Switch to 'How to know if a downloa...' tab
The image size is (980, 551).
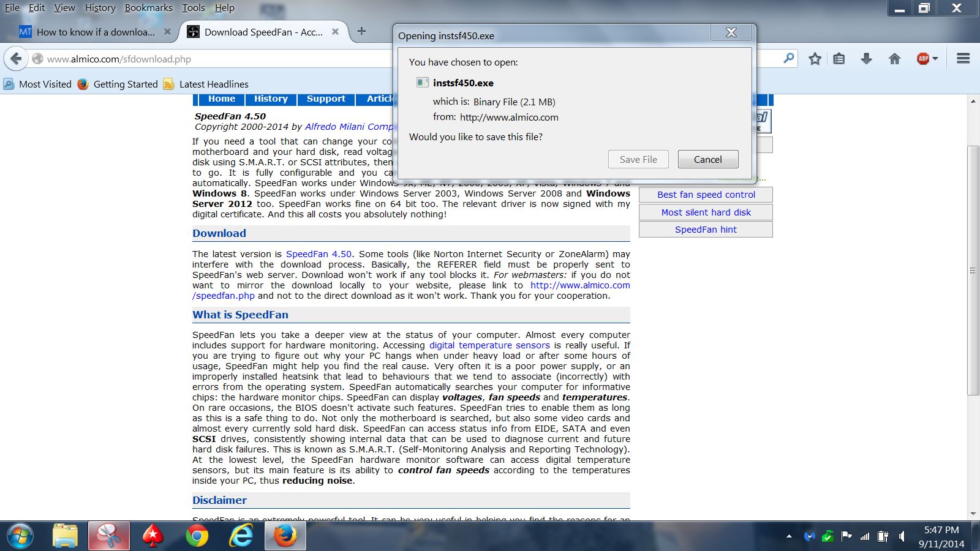click(x=96, y=32)
